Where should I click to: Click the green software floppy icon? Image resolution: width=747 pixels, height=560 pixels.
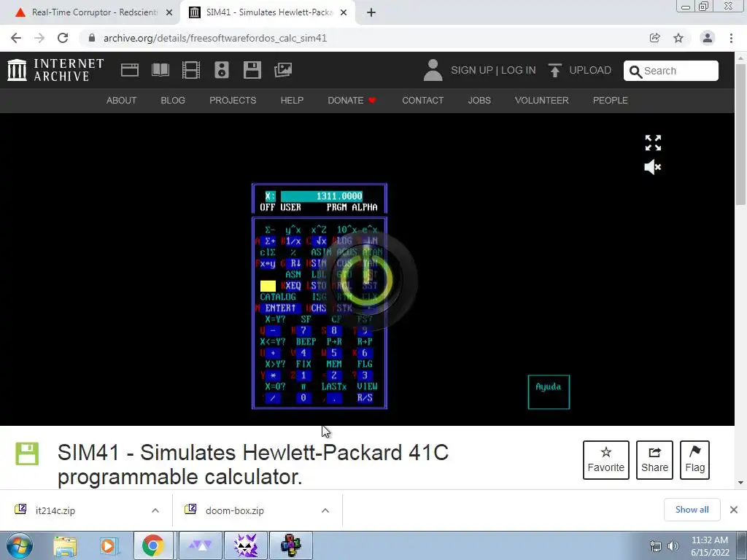[27, 454]
